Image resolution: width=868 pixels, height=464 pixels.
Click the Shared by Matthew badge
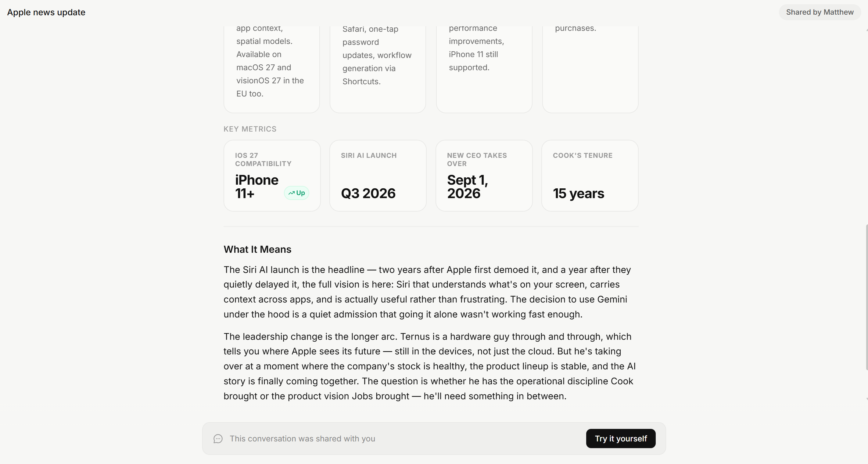[820, 12]
